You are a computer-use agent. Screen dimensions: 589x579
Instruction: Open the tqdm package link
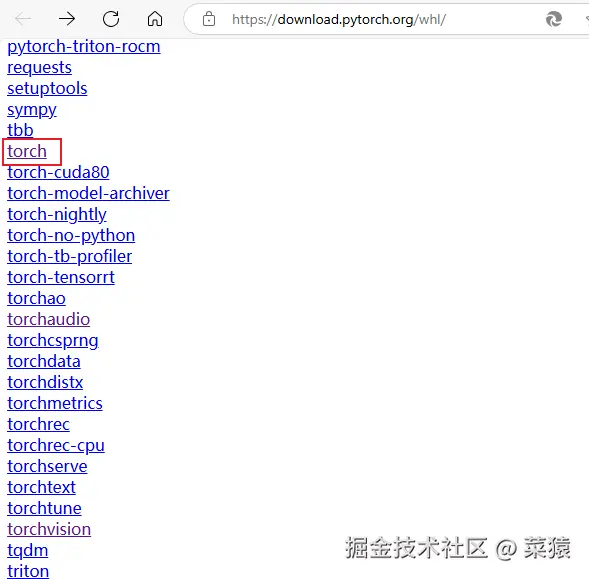pyautogui.click(x=28, y=551)
